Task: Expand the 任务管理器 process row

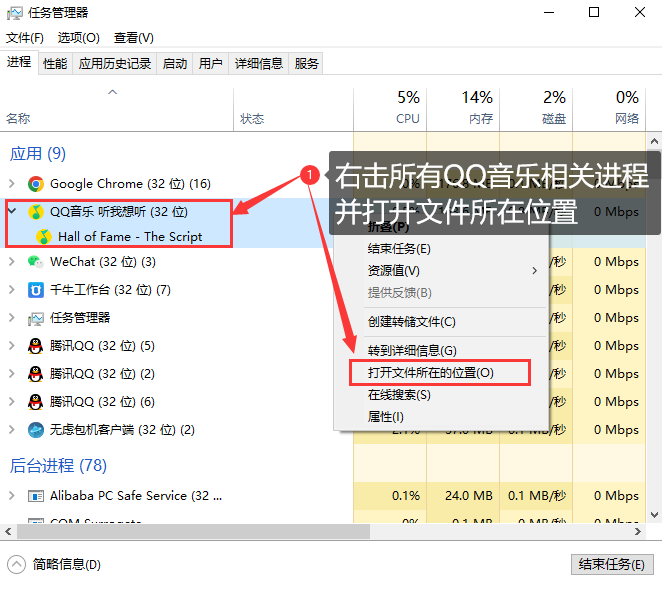Action: tap(12, 318)
